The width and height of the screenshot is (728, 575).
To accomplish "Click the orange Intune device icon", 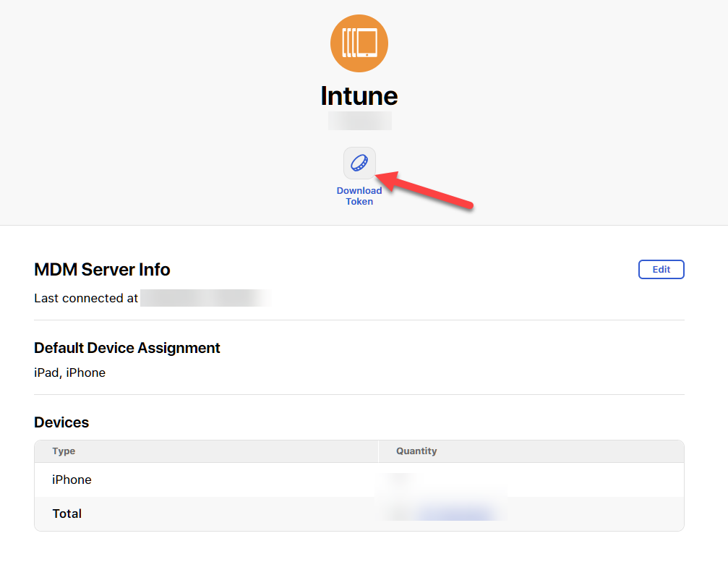I will tap(359, 43).
